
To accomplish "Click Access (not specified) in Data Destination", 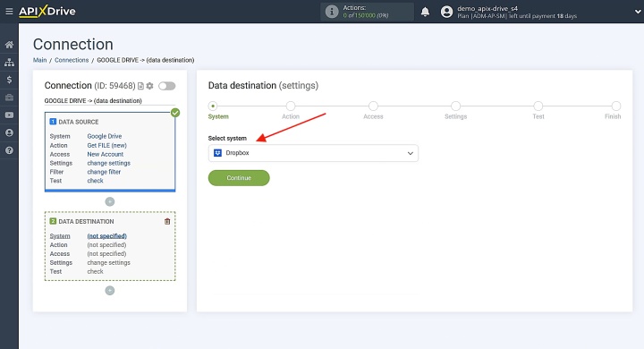I will pyautogui.click(x=106, y=253).
